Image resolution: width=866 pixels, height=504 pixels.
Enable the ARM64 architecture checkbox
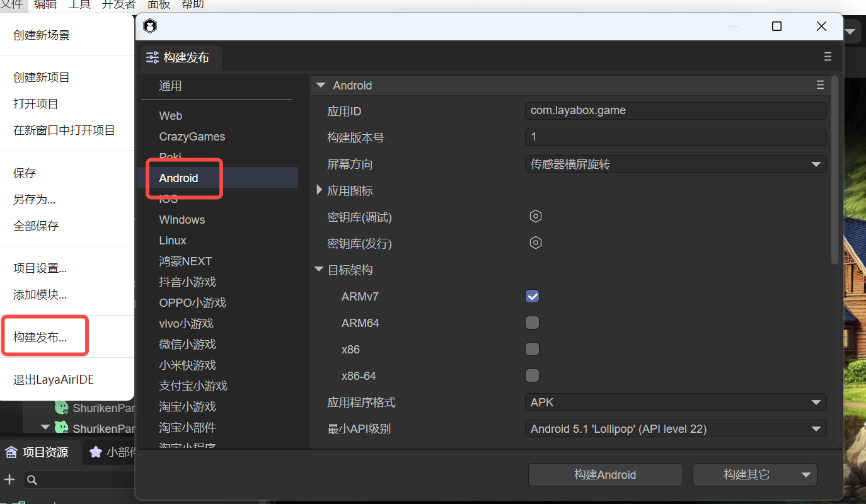point(532,323)
